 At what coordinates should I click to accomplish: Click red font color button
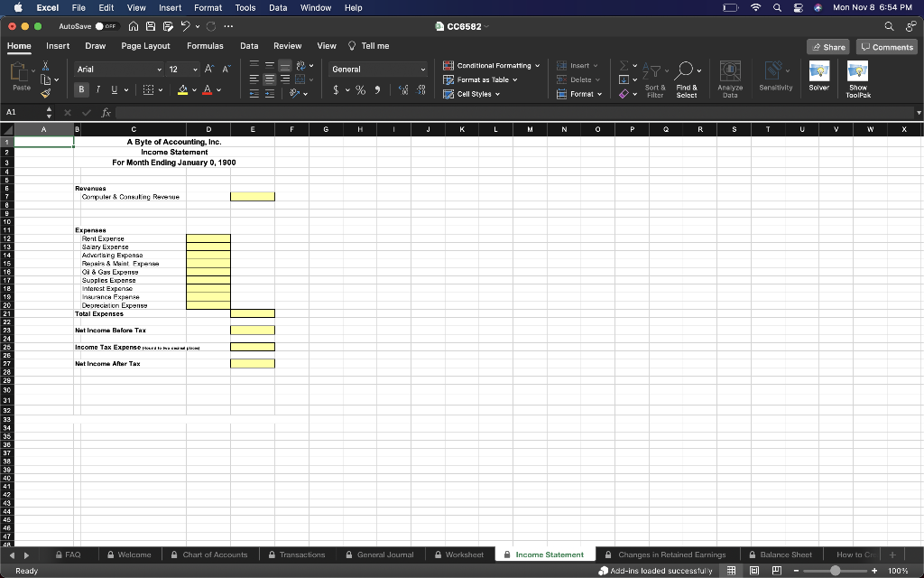coord(207,89)
